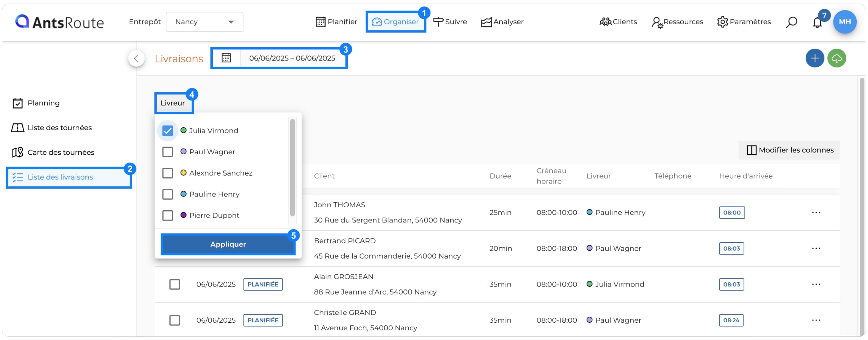Select Liste des livraisons in the sidebar
This screenshot has height=340, width=868.
69,177
